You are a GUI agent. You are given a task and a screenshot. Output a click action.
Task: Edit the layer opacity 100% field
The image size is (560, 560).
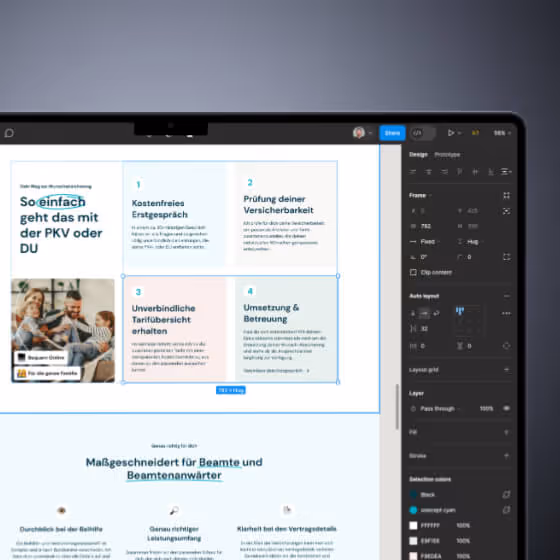point(486,409)
